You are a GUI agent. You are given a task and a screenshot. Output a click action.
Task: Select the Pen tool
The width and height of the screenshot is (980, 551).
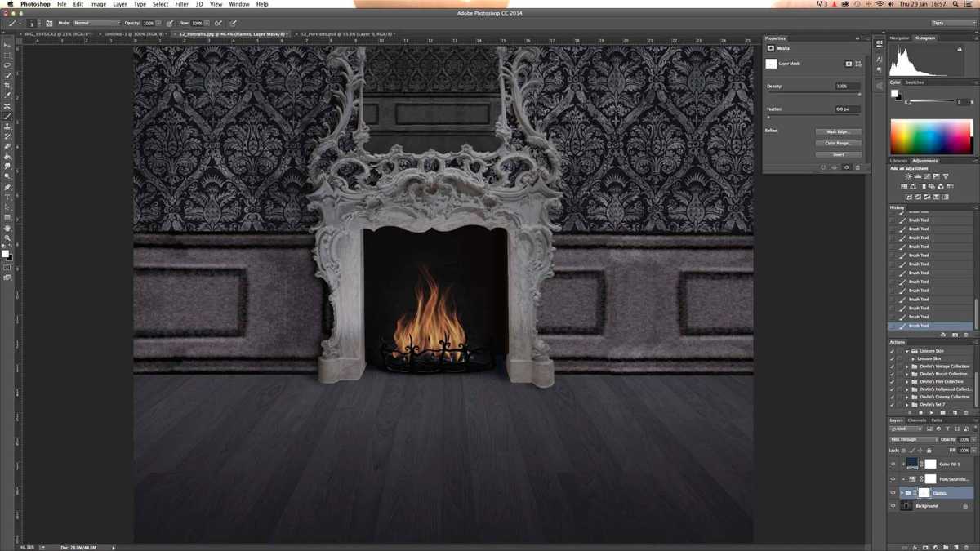7,187
